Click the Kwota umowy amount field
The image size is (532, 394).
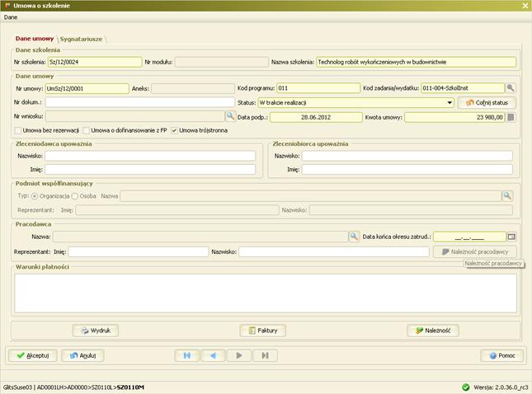click(x=454, y=117)
